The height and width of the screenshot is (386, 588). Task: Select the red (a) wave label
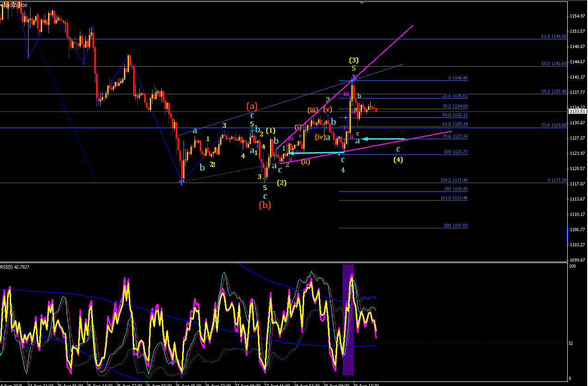(x=252, y=106)
